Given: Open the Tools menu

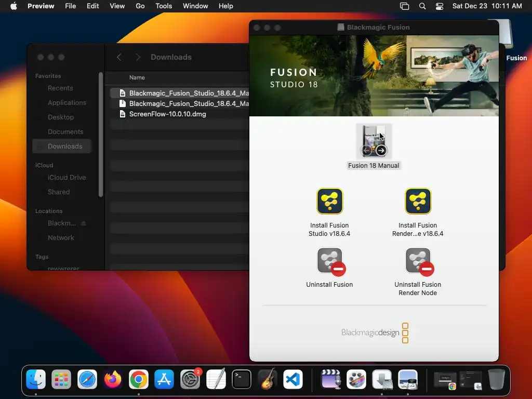Looking at the screenshot, I should [164, 6].
